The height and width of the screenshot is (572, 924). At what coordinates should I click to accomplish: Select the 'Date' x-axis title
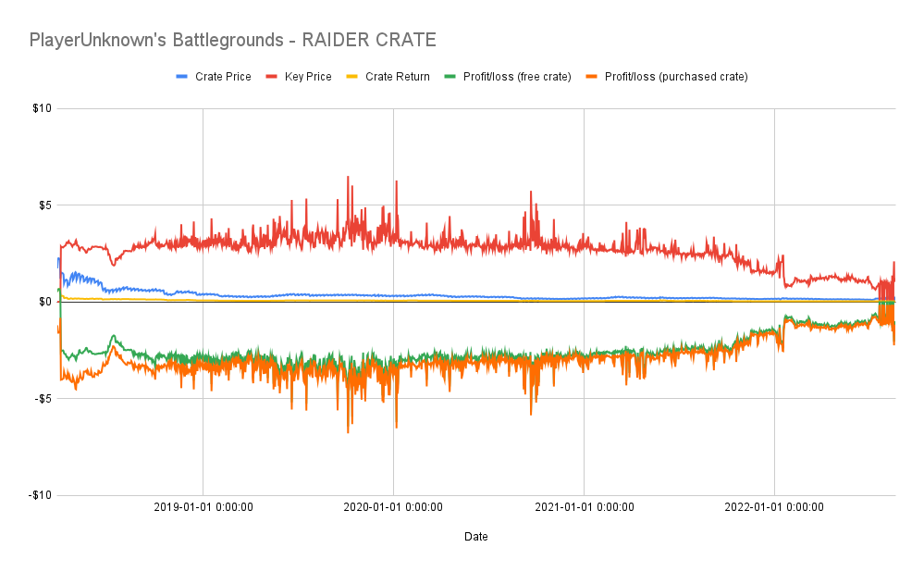pyautogui.click(x=476, y=537)
